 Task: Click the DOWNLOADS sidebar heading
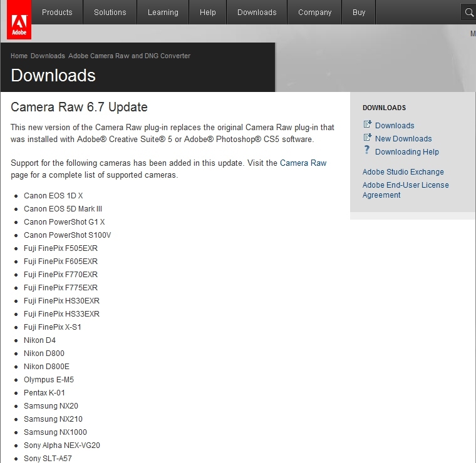point(384,108)
